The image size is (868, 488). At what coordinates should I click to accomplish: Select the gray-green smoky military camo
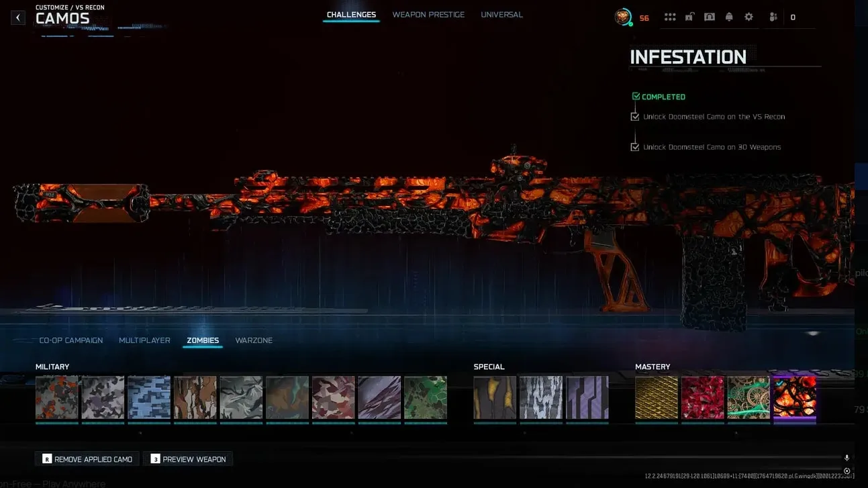(241, 397)
